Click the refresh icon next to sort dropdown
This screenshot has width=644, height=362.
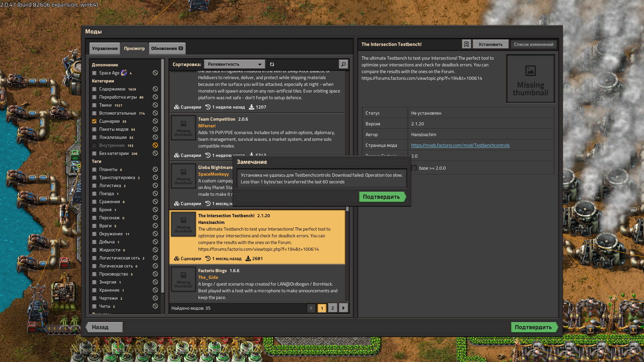click(x=272, y=64)
